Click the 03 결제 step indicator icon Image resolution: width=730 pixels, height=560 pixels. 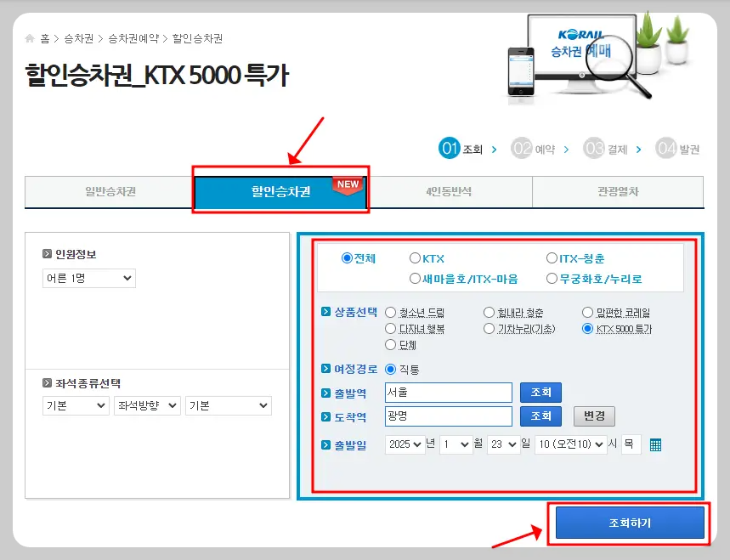592,149
